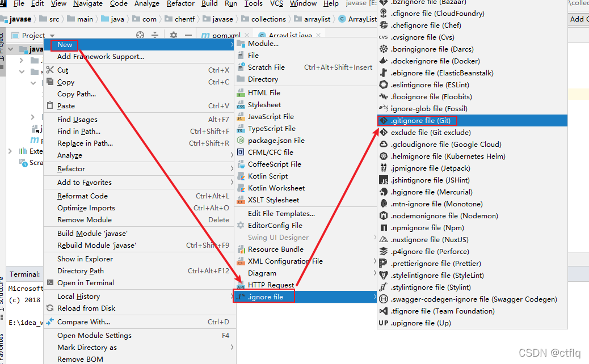Click the package.json File icon

point(241,141)
